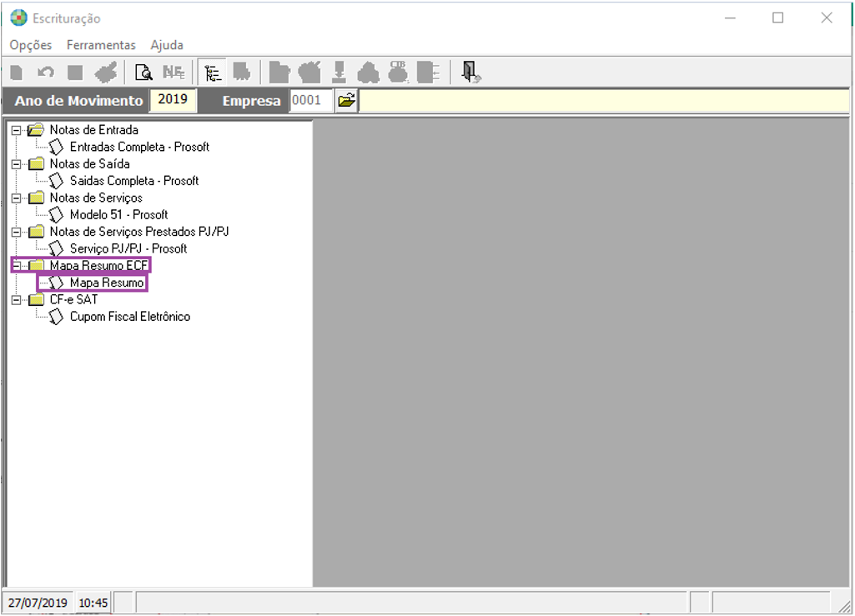Screen dimensions: 855x616
Task: Close the Escrituração window
Action: pos(827,18)
